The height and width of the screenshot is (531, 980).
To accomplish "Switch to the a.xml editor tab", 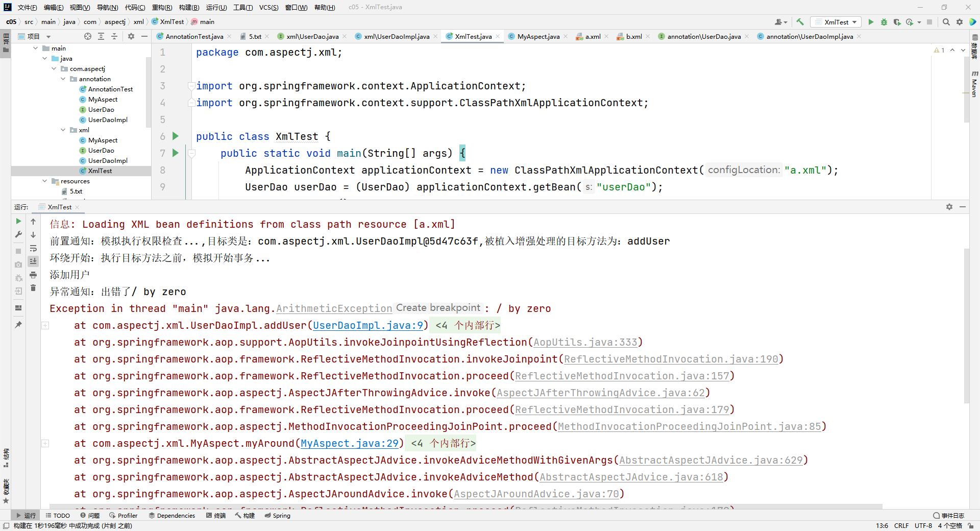I will pyautogui.click(x=592, y=36).
